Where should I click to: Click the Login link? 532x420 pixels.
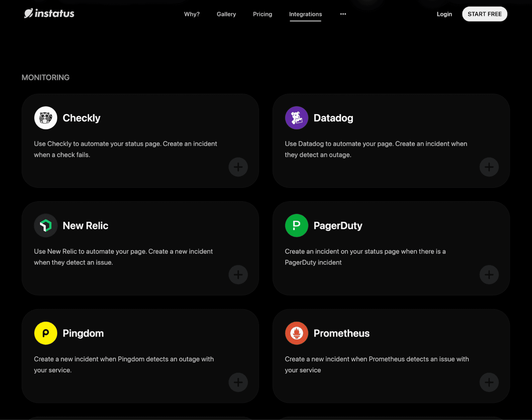(444, 14)
